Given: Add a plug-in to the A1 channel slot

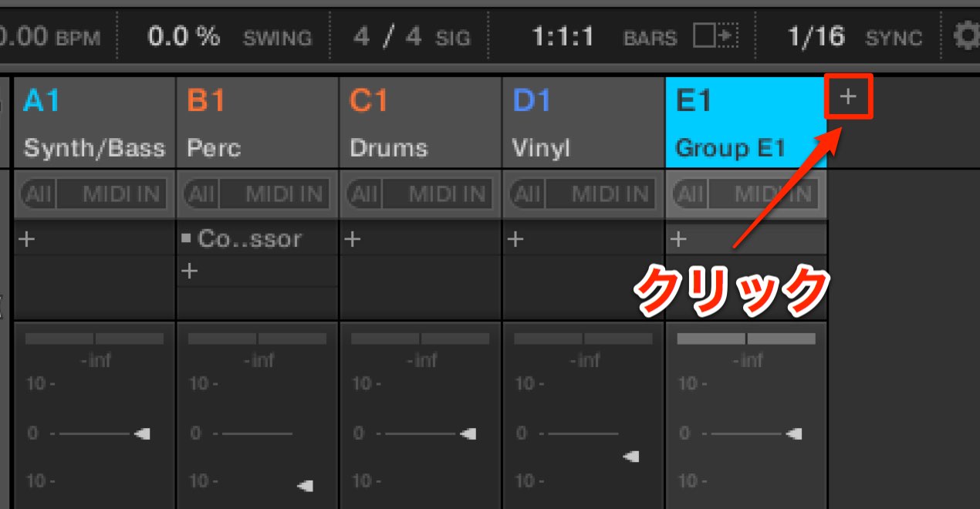Looking at the screenshot, I should click(x=27, y=240).
